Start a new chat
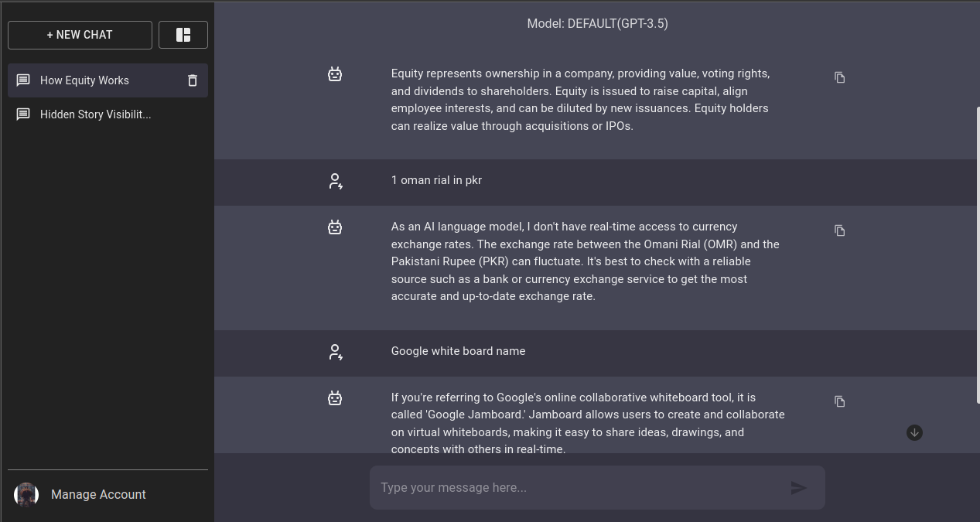This screenshot has height=522, width=980. click(x=80, y=35)
